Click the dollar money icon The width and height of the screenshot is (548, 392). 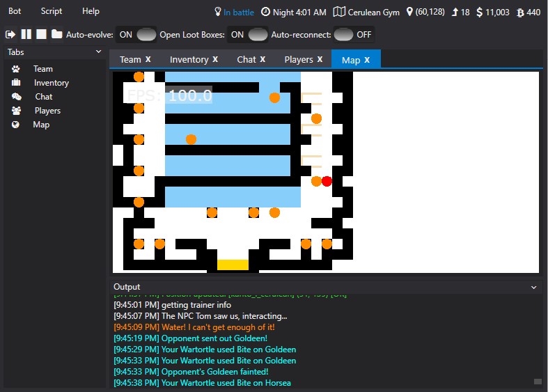point(480,13)
